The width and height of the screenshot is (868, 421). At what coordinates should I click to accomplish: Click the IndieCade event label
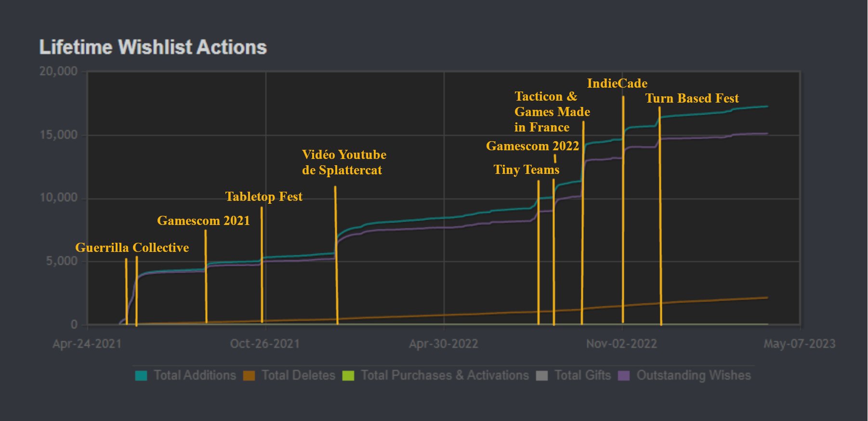click(x=617, y=83)
